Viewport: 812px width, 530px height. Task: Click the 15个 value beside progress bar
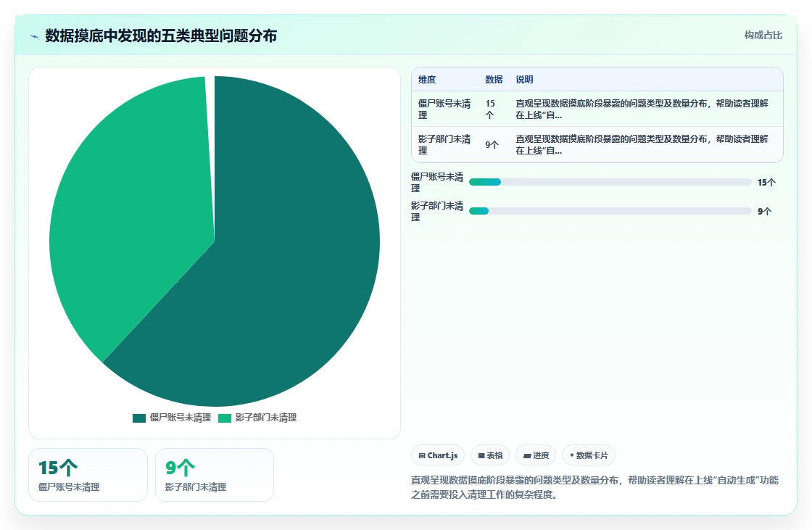(x=766, y=183)
